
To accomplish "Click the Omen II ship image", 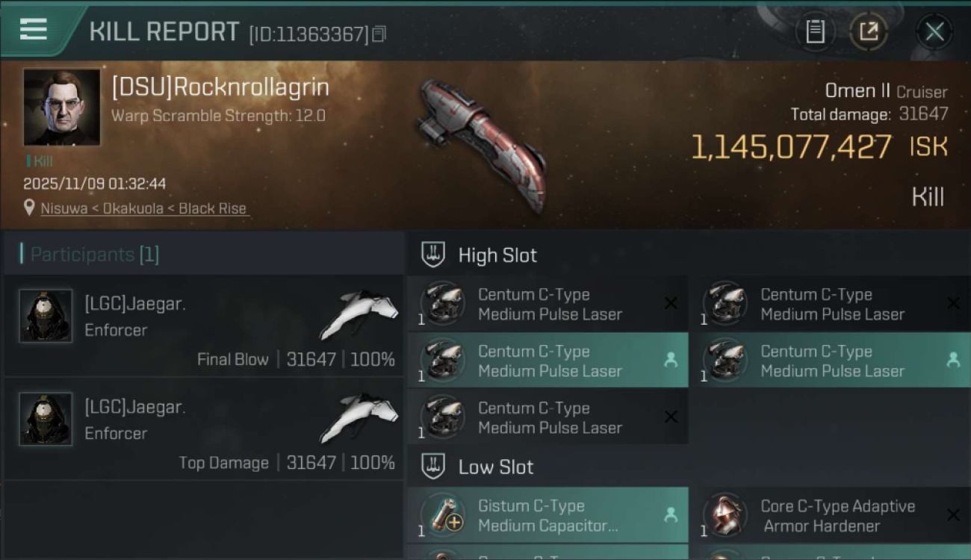I will (483, 144).
